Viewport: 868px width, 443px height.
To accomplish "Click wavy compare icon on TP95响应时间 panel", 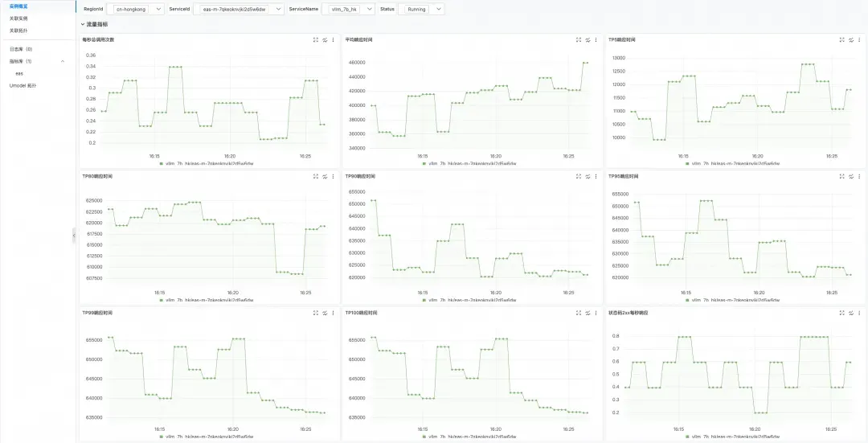I will click(851, 176).
